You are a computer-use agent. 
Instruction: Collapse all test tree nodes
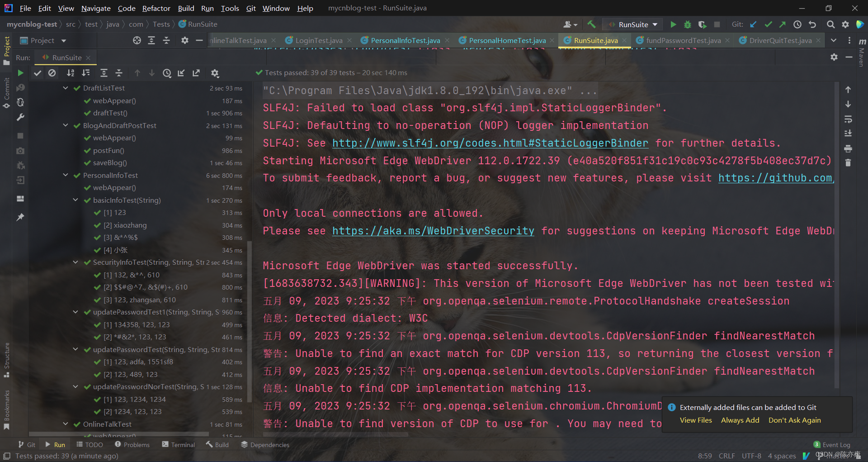119,73
